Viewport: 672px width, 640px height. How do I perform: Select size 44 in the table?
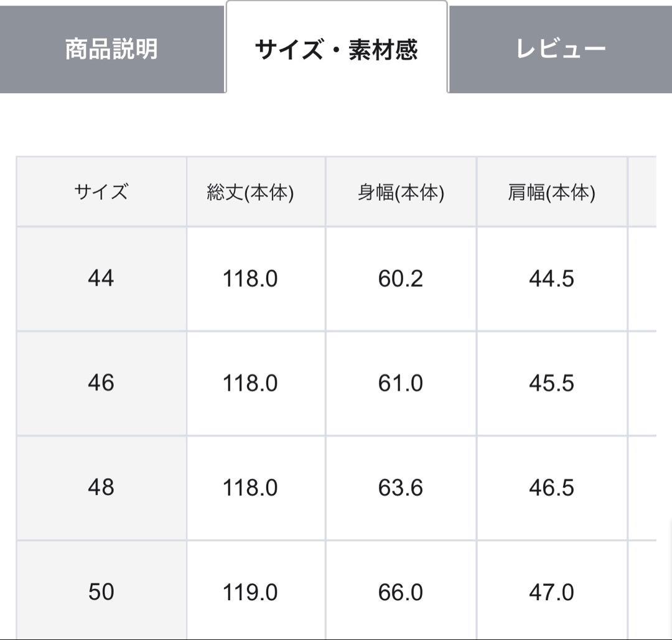point(101,278)
